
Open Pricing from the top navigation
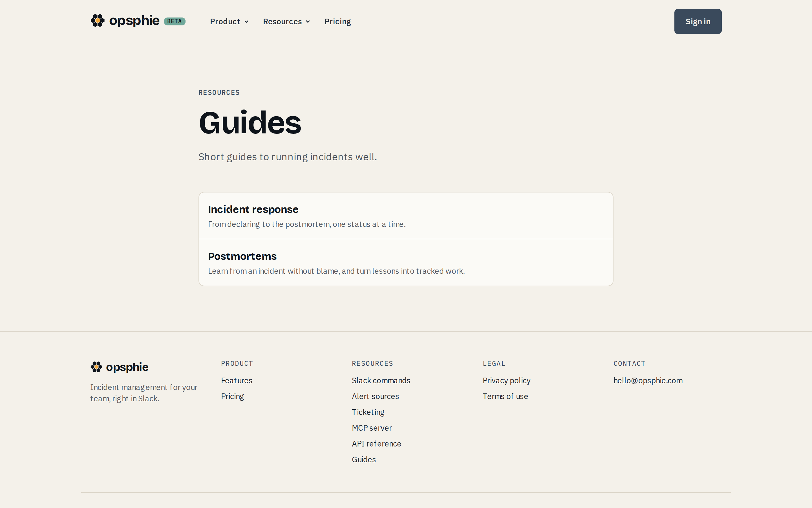[337, 21]
